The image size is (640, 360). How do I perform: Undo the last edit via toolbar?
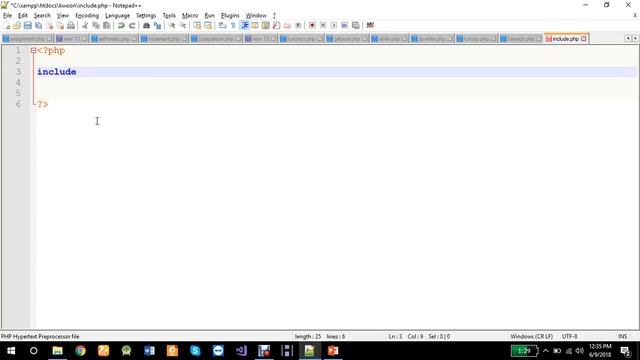click(121, 25)
